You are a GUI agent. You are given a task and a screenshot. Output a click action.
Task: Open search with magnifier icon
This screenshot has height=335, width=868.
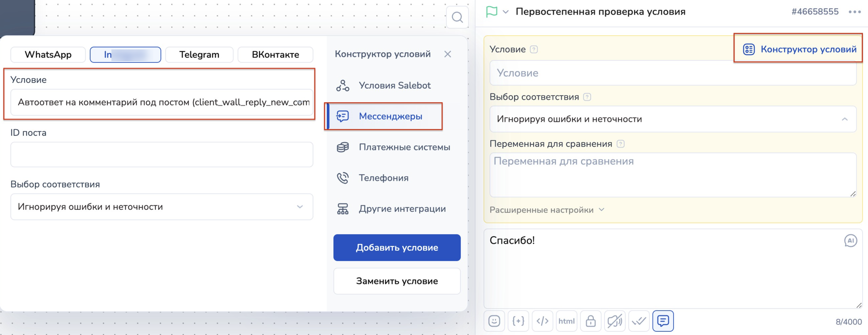coord(457,17)
